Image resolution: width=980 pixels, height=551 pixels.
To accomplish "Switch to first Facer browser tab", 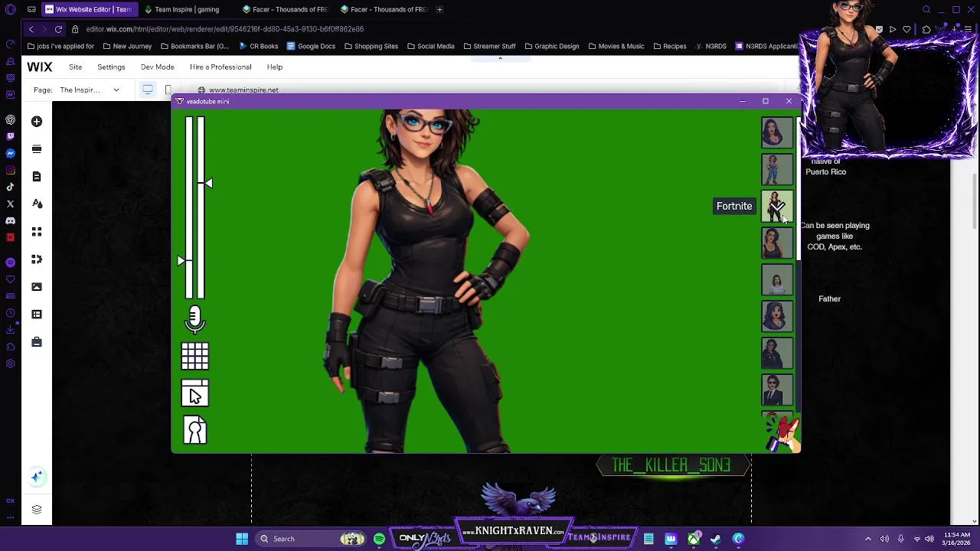I will click(285, 9).
